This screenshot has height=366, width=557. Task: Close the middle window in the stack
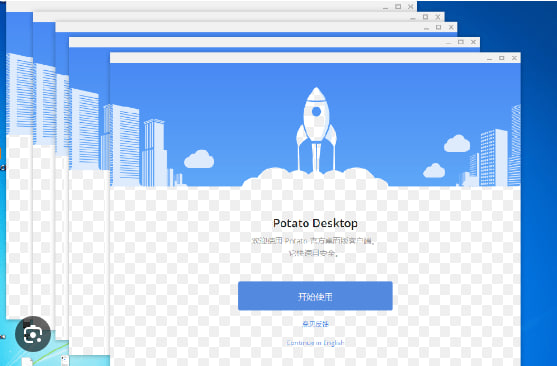[451, 27]
